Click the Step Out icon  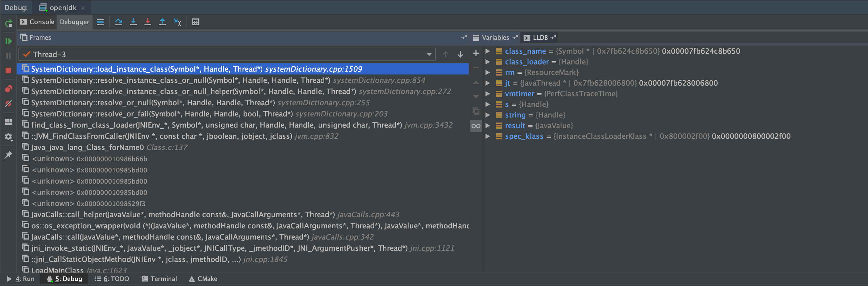[162, 22]
